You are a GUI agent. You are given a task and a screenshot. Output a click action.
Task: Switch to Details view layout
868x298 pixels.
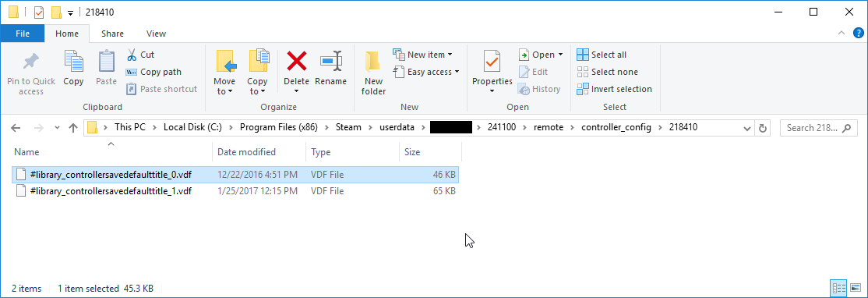[839, 288]
